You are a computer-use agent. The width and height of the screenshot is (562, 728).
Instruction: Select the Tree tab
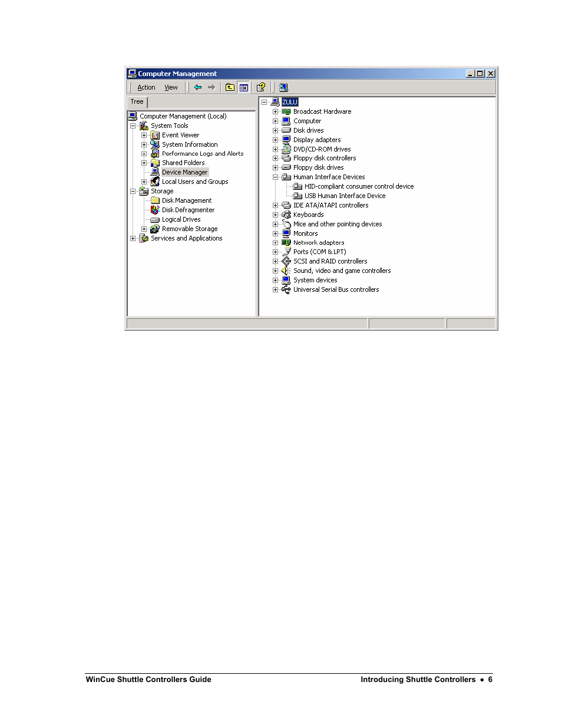click(137, 102)
